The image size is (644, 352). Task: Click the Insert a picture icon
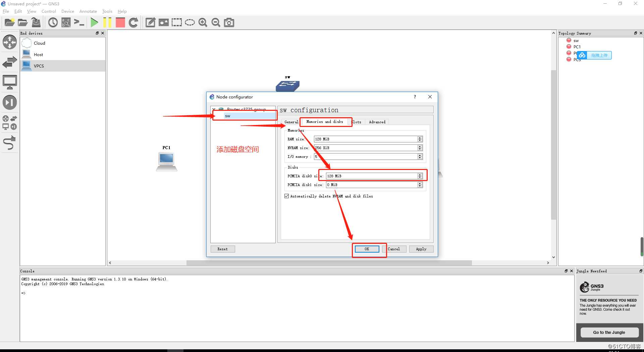[163, 23]
